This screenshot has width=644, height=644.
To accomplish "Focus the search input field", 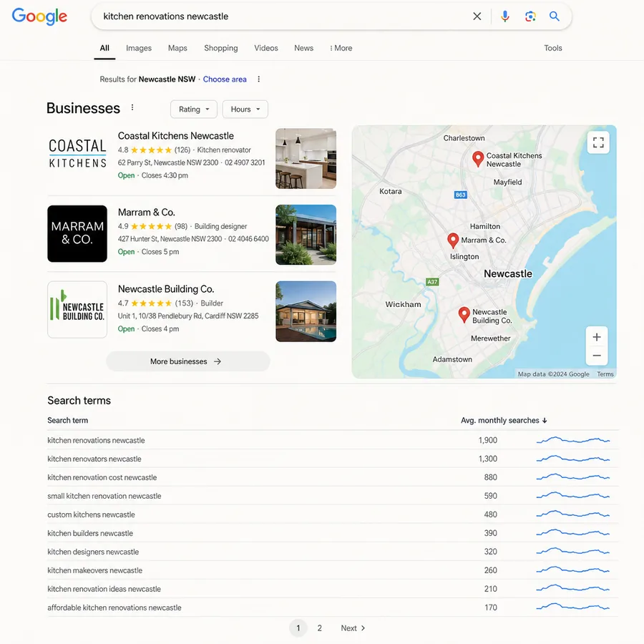I will pos(283,16).
